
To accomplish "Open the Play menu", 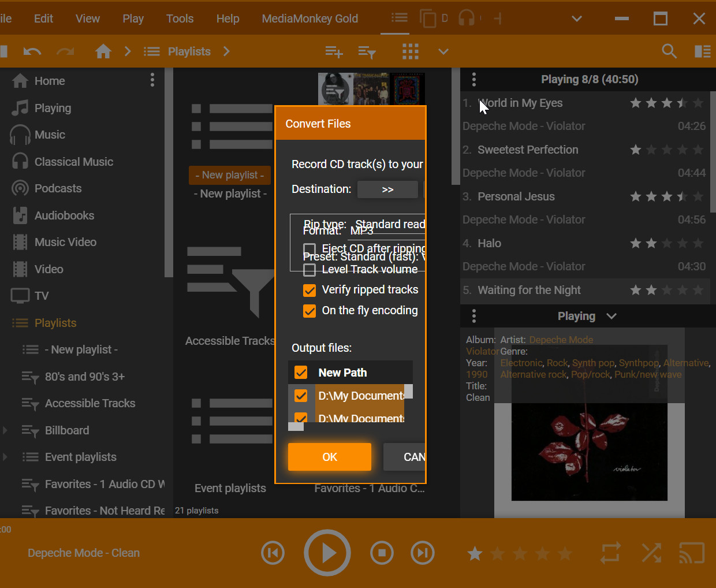I will coord(133,18).
